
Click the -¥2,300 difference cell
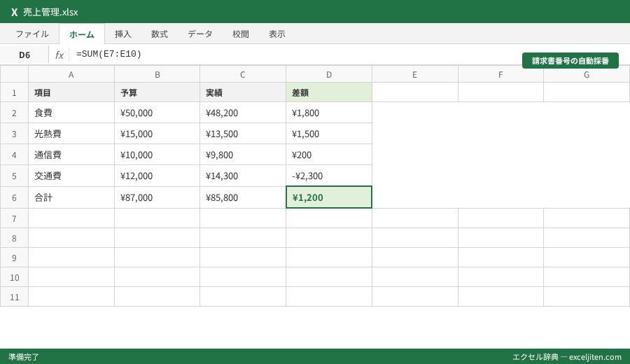(329, 176)
